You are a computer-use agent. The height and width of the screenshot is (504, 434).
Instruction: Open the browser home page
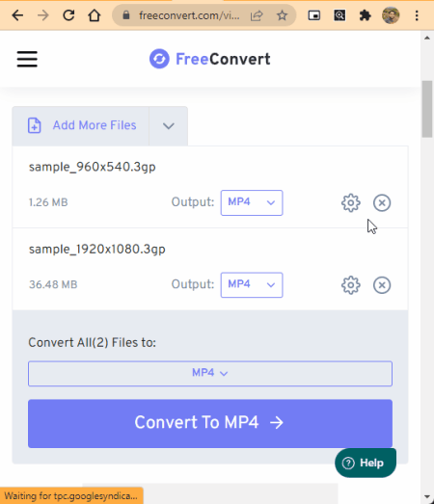click(94, 15)
